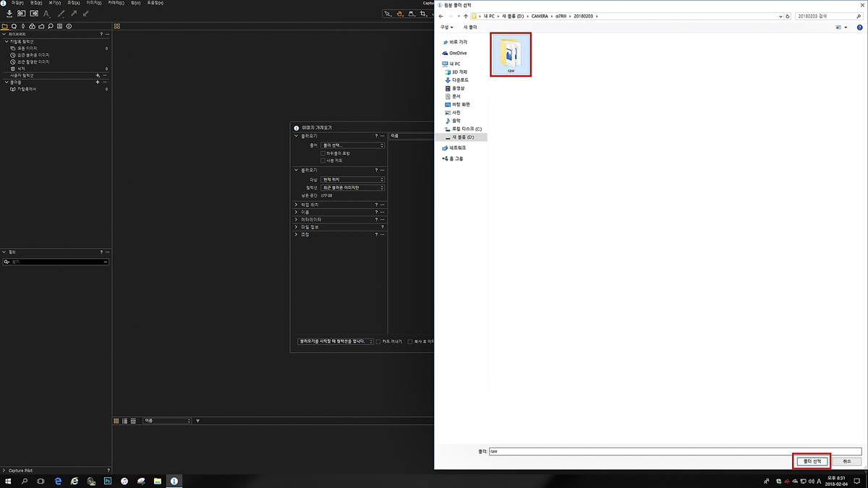Viewport: 868px width, 488px height.
Task: Click the brush toolbar icon
Action: pos(61,14)
